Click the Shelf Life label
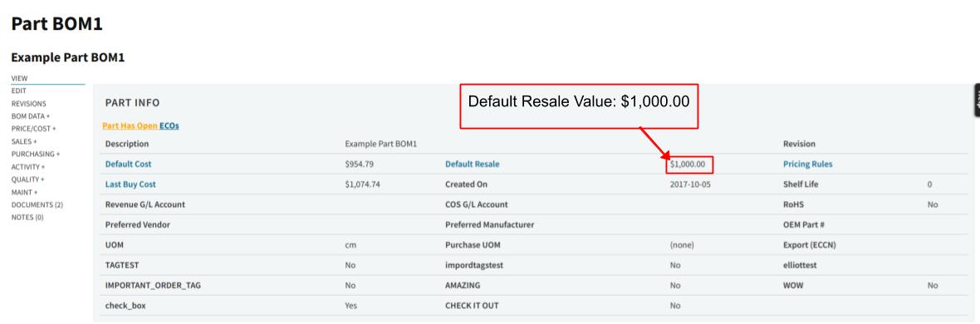 (x=801, y=184)
